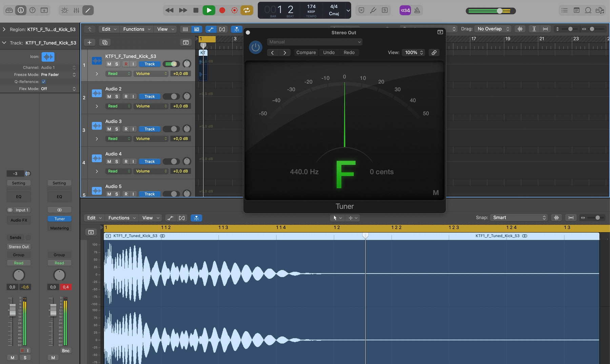610x364 pixels.
Task: Toggle the Metronome icon
Action: point(417,10)
